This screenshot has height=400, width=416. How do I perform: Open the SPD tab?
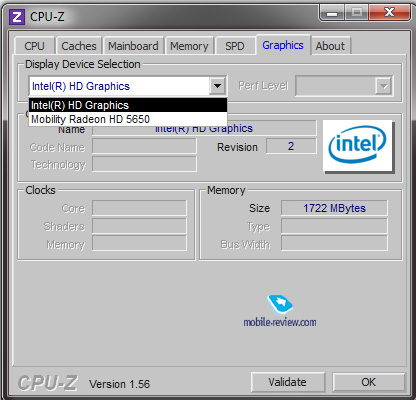click(x=235, y=46)
